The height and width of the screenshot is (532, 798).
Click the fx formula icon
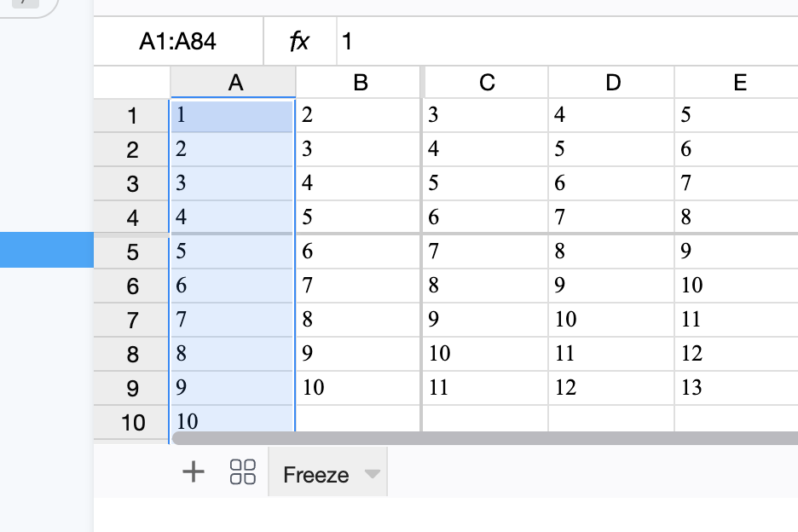click(299, 41)
